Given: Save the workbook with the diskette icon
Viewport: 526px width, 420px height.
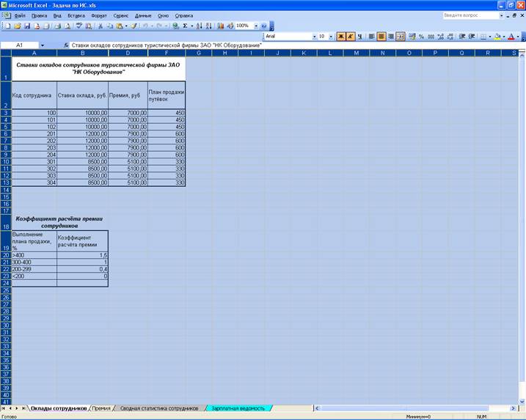Looking at the screenshot, I should pyautogui.click(x=27, y=26).
